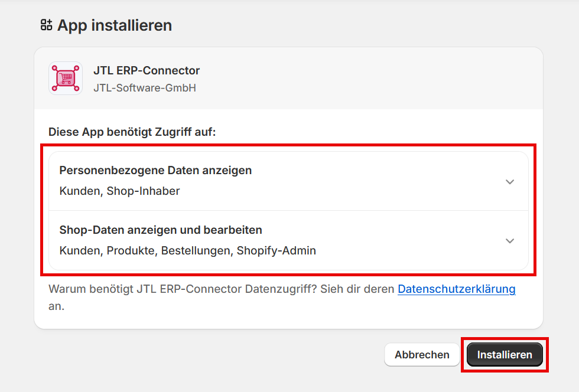Click the apps grid icon beside App installieren
Screen dimensions: 579x392
[x=46, y=25]
